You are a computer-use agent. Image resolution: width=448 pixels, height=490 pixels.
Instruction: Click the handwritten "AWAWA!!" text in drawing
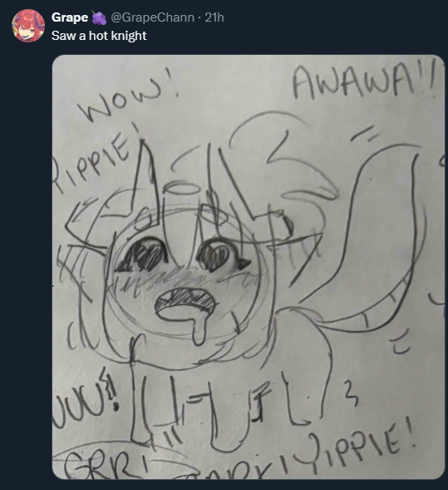(364, 81)
